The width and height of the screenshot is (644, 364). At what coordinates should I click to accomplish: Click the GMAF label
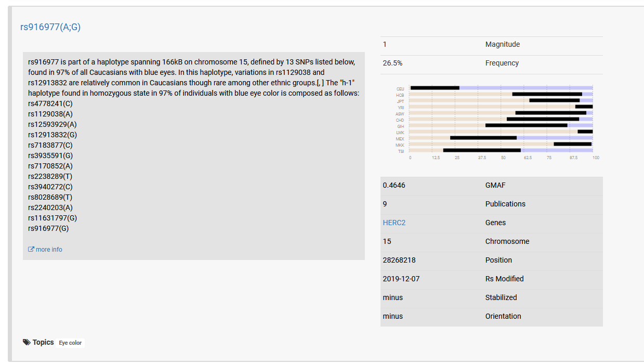click(495, 185)
